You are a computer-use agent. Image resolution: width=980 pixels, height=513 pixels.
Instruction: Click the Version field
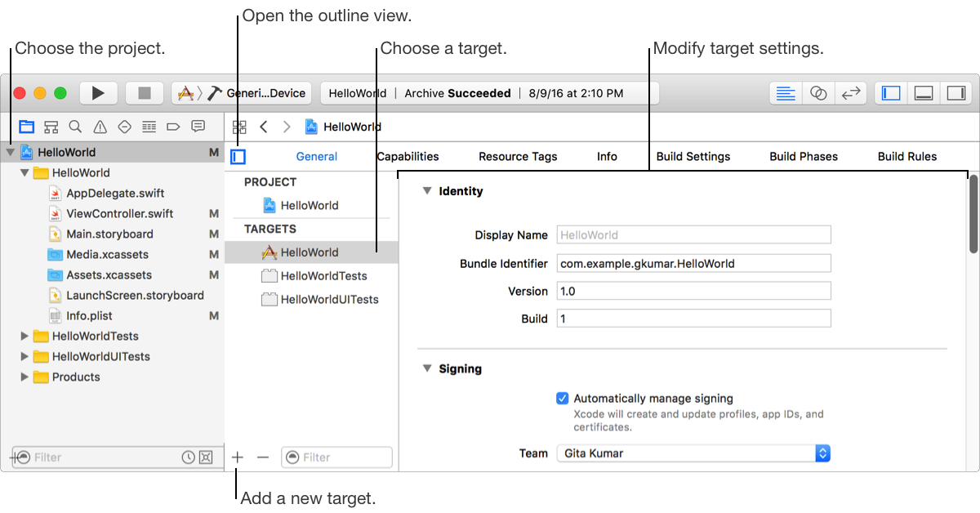694,291
